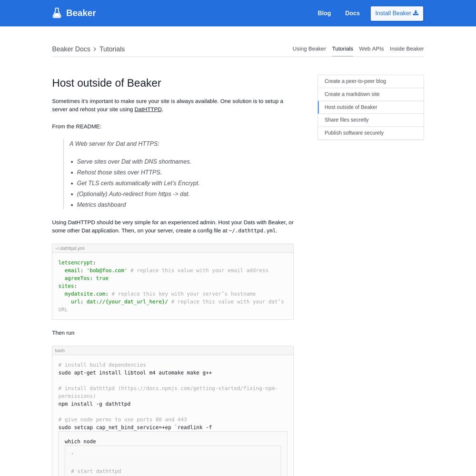Click the 'letsencrypt:' config key
The width and height of the screenshot is (476, 476).
coord(77,263)
